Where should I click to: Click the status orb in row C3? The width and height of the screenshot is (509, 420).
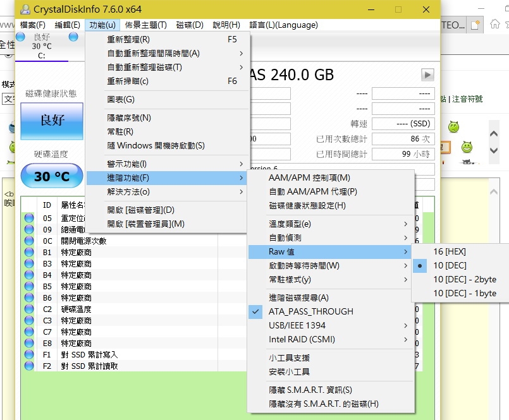click(29, 320)
